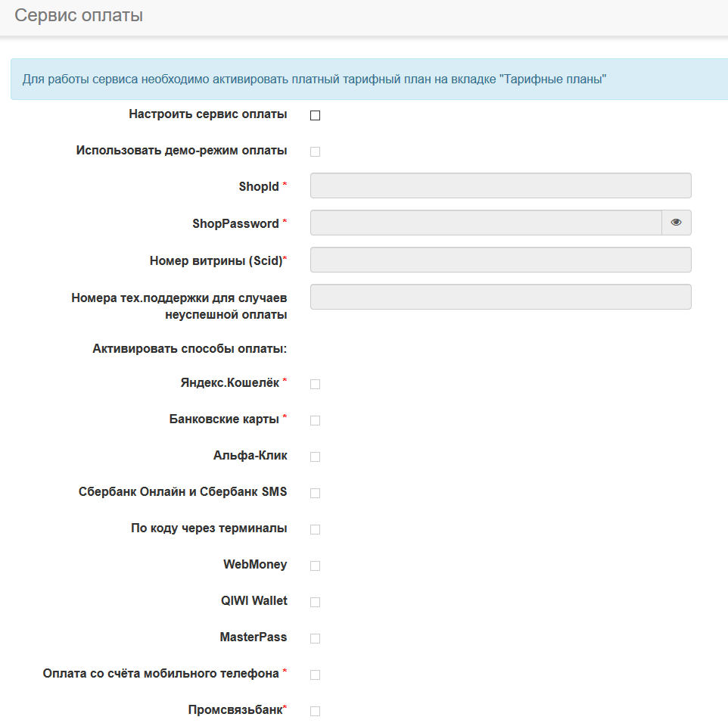Click the Номер витрины (Scid) field
728x723 pixels.
pos(500,260)
